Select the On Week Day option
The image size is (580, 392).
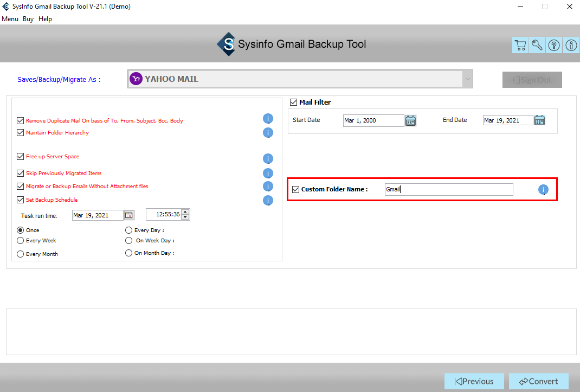pyautogui.click(x=128, y=241)
